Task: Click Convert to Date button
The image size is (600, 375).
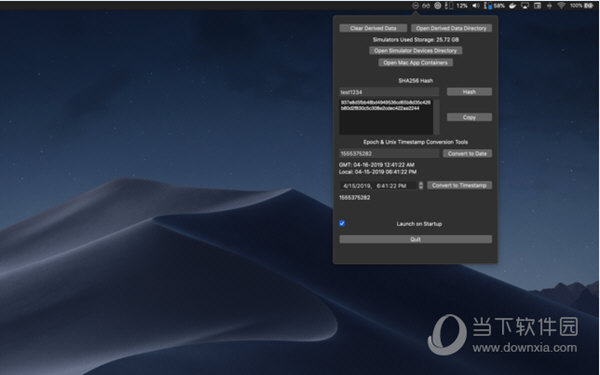Action: [x=467, y=153]
